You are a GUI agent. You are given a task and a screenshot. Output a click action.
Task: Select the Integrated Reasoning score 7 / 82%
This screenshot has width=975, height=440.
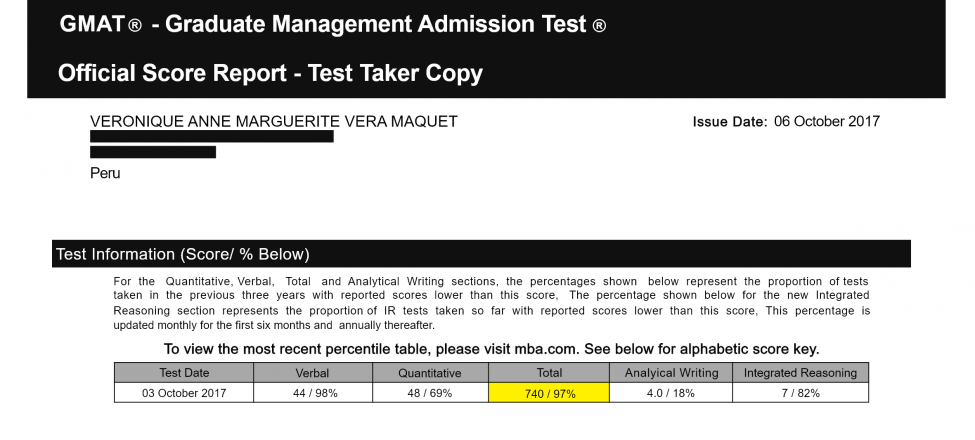point(800,393)
